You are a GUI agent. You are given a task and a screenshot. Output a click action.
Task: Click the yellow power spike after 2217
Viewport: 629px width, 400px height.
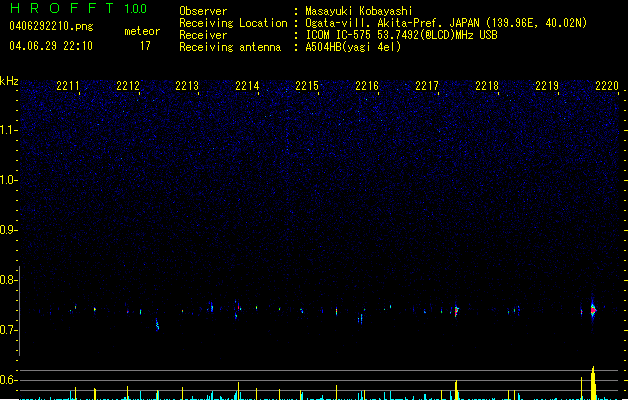click(x=456, y=390)
